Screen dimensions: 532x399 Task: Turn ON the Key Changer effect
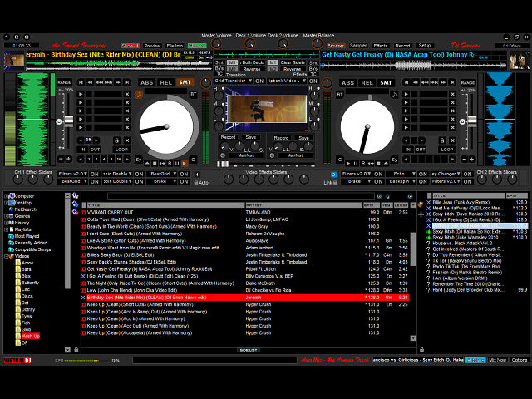coord(467,174)
